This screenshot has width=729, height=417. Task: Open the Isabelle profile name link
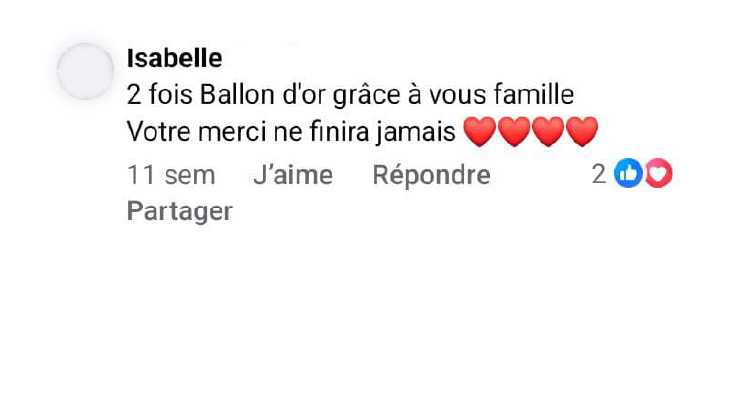pos(174,59)
